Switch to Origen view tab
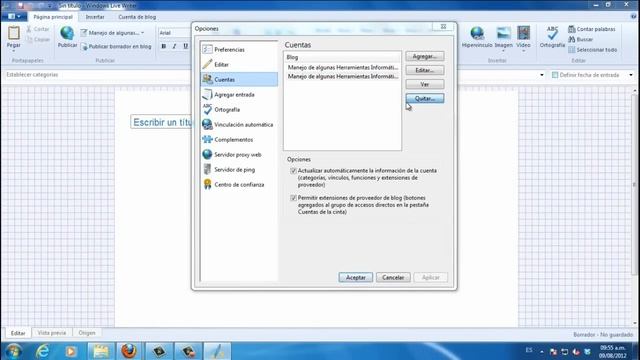 point(87,333)
